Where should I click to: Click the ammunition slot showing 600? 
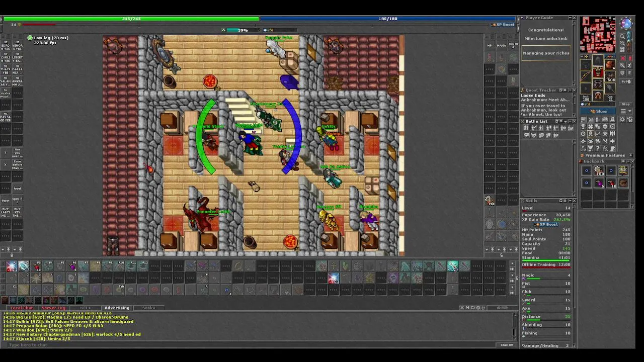point(610,76)
